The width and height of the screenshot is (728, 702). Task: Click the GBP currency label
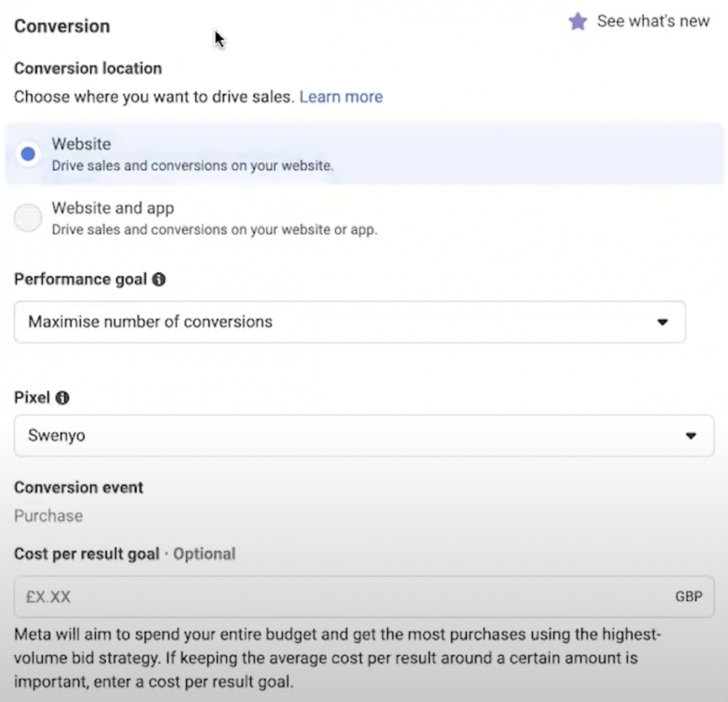click(689, 597)
